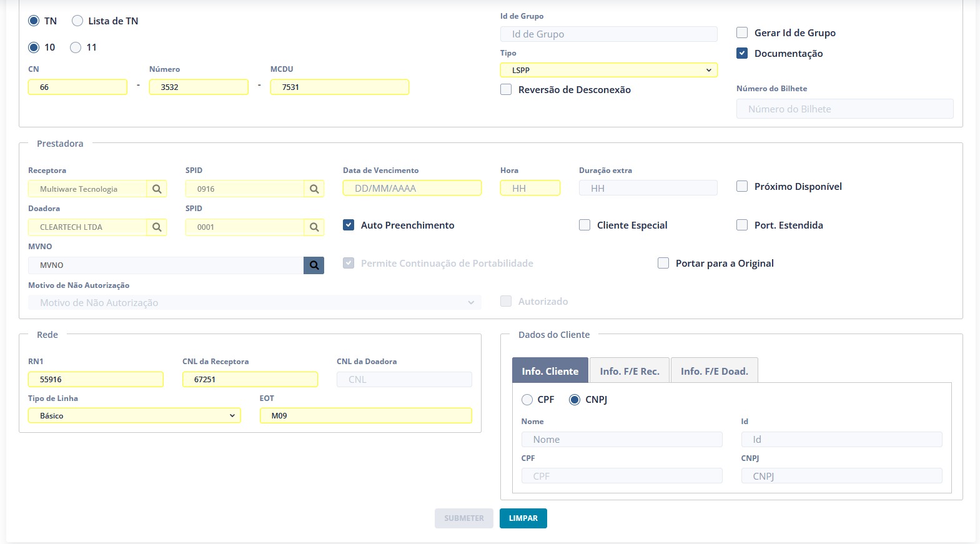Click search icon beside Receptora SPID 0916
Image resolution: width=980 pixels, height=544 pixels.
tap(314, 189)
